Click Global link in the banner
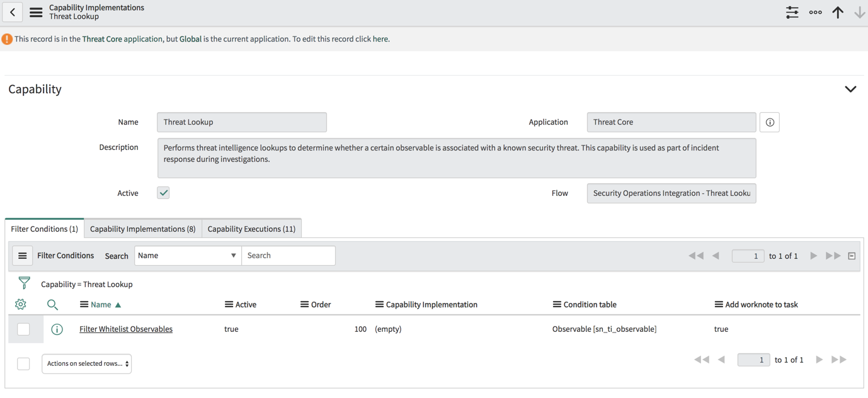 (x=190, y=39)
